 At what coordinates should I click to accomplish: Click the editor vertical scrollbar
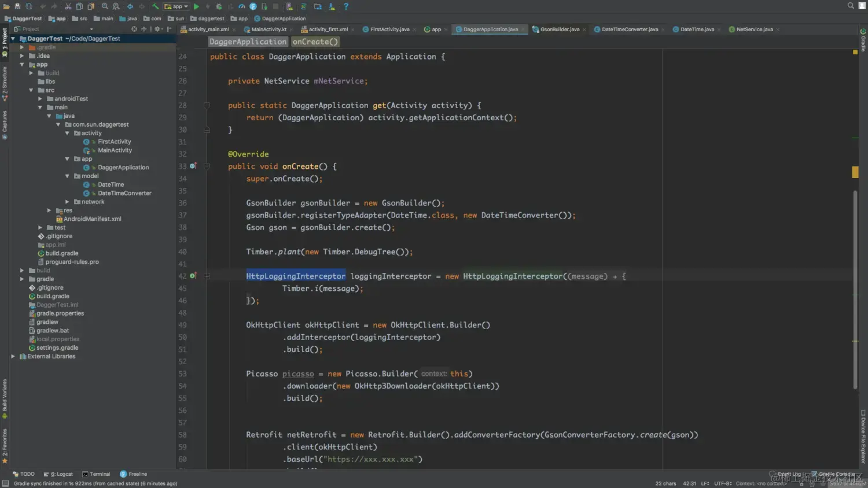(x=855, y=289)
